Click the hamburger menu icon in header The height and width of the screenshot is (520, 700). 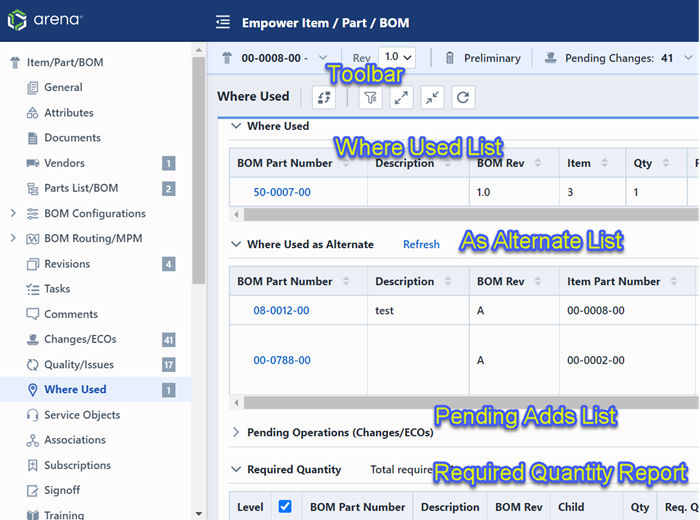[x=223, y=22]
